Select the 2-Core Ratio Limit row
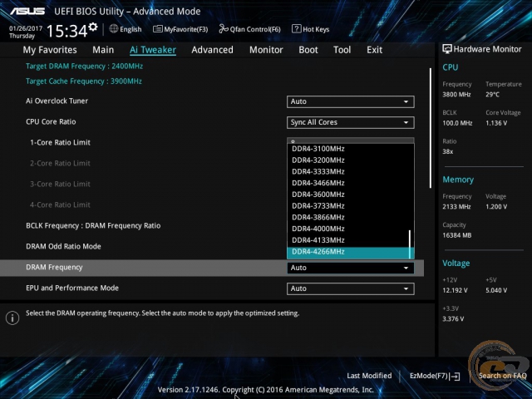The image size is (532, 399). coord(60,163)
